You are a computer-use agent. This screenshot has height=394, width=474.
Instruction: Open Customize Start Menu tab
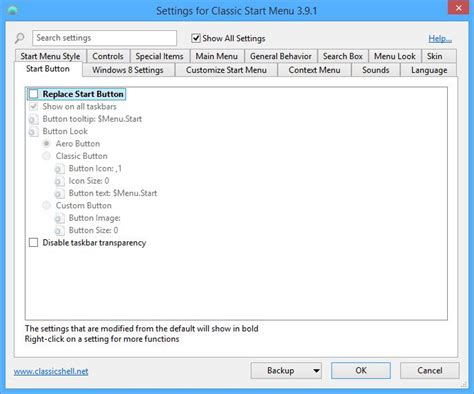click(x=226, y=70)
